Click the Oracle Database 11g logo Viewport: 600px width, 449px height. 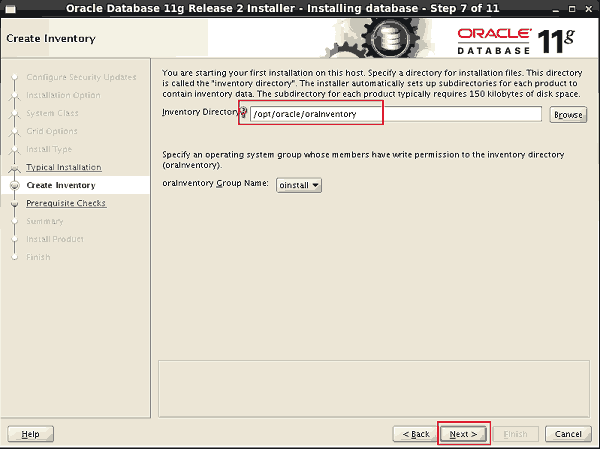click(515, 41)
